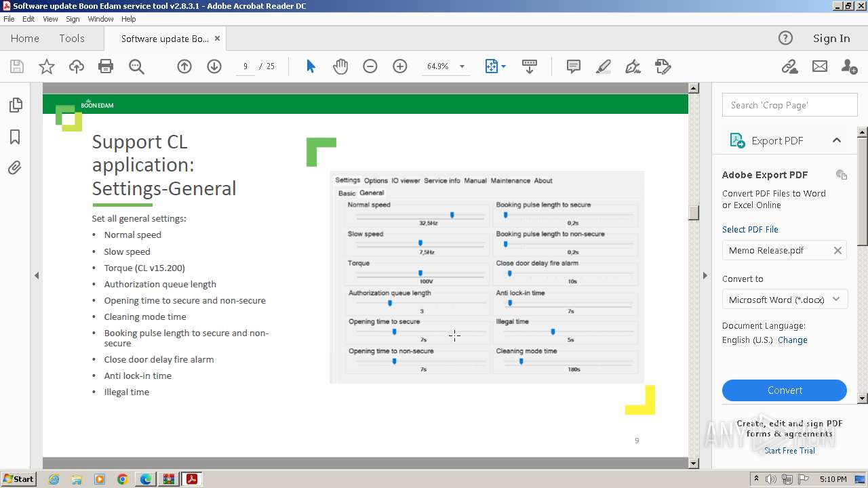Close the Software update document tab
Screen dimensions: 868x488
click(x=218, y=39)
